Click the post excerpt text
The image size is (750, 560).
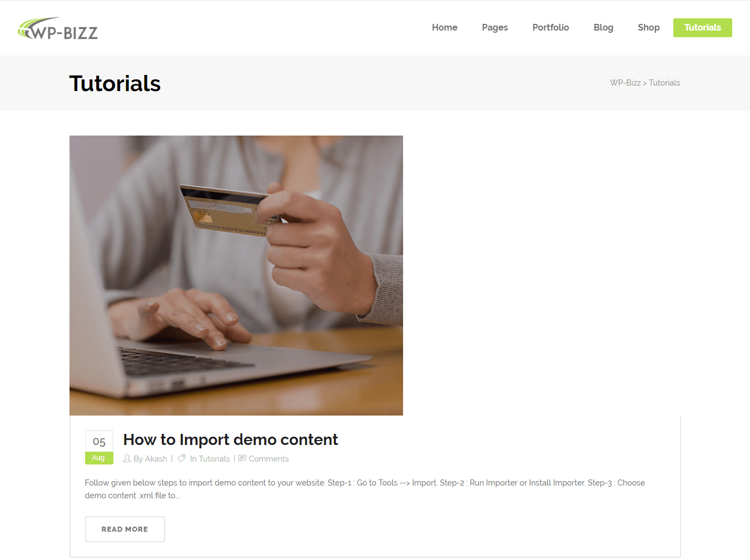[365, 489]
